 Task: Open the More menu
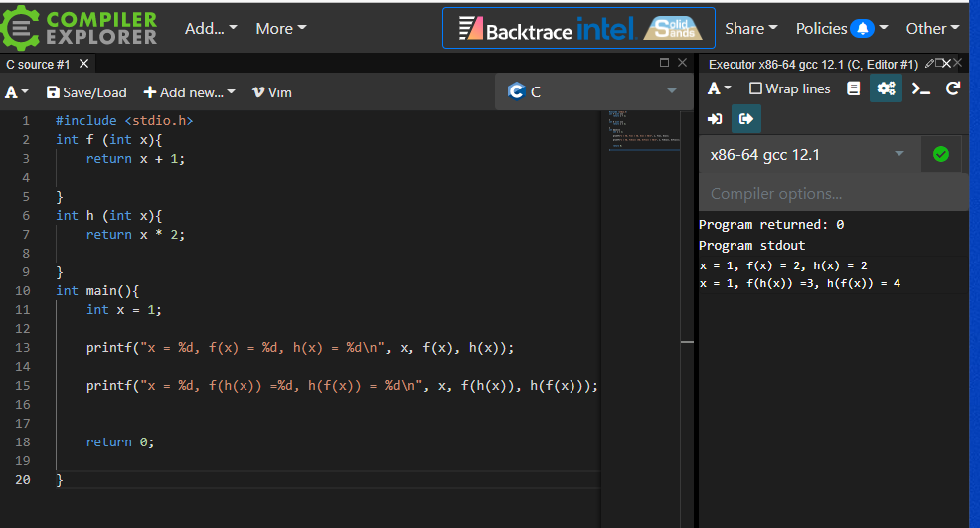click(280, 28)
